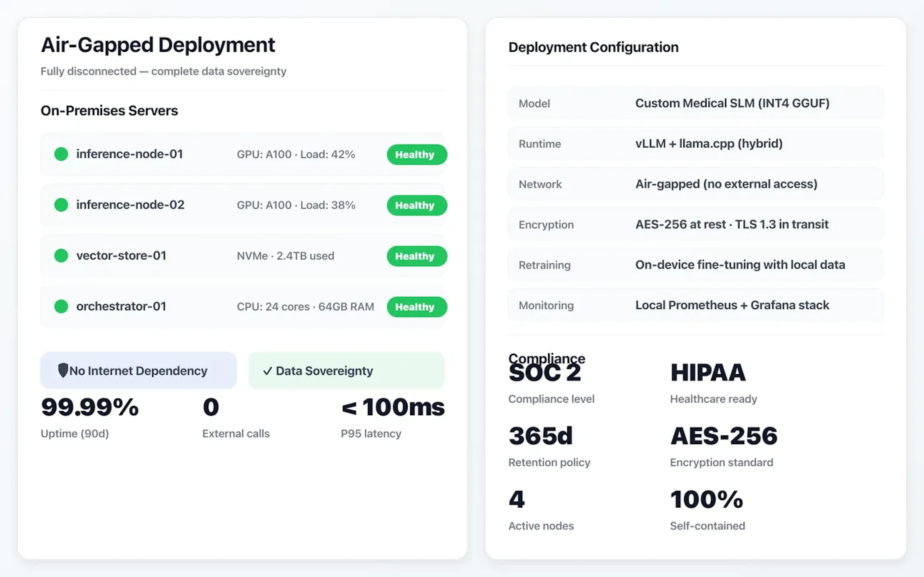The height and width of the screenshot is (577, 924).
Task: Click the Healthy badge on orchestrator-01 row
Action: pos(417,307)
